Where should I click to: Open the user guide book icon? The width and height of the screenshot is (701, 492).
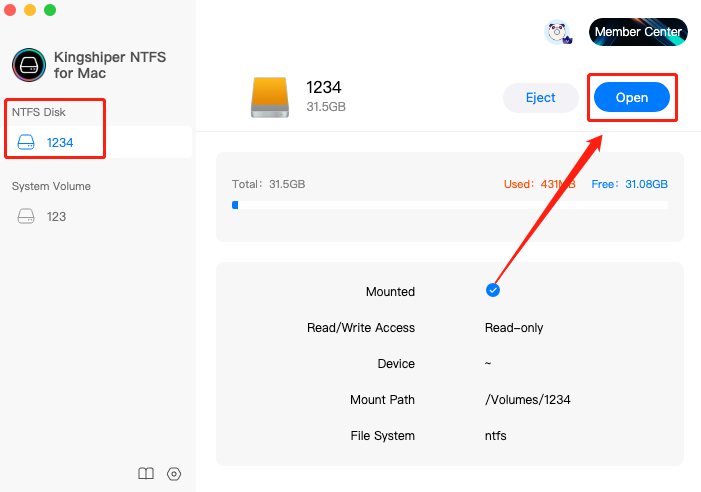(146, 473)
